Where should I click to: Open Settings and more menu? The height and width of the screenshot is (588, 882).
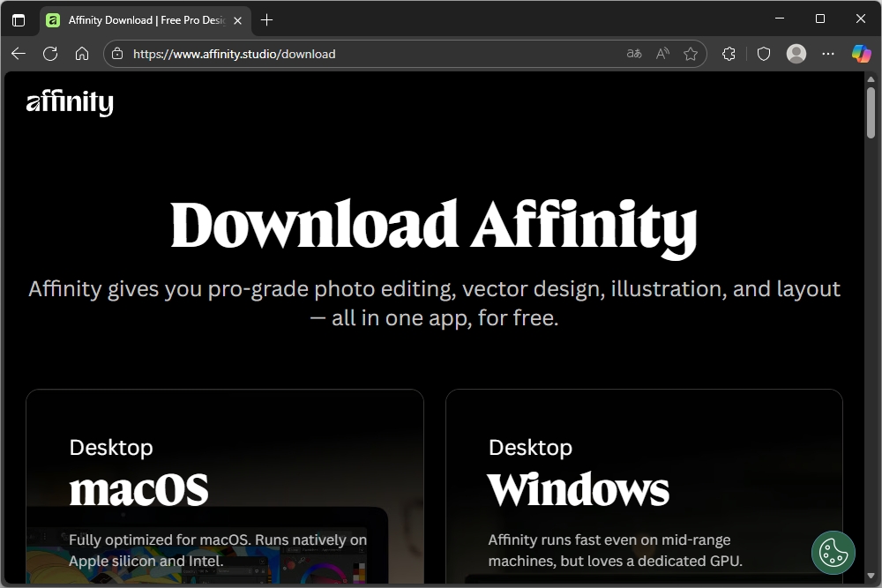click(x=828, y=54)
